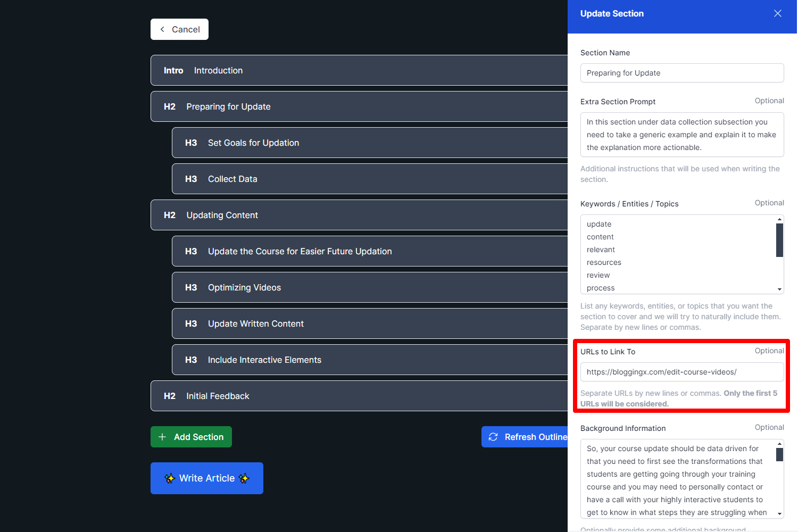Click the H3 badge beside Collect Data
The image size is (798, 532).
tap(191, 179)
